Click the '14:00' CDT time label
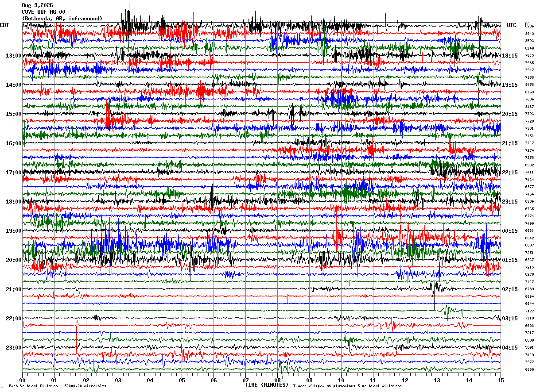Image resolution: width=536 pixels, height=392 pixels. pos(13,85)
